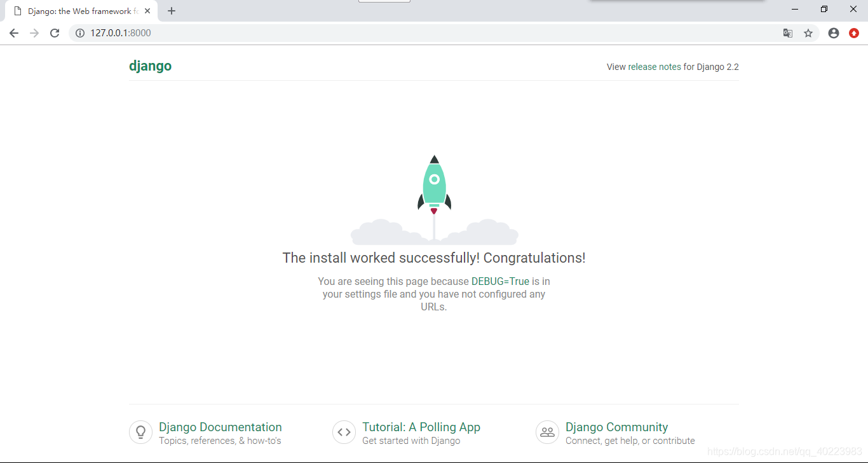
Task: Bookmark this page with the star
Action: (x=808, y=33)
